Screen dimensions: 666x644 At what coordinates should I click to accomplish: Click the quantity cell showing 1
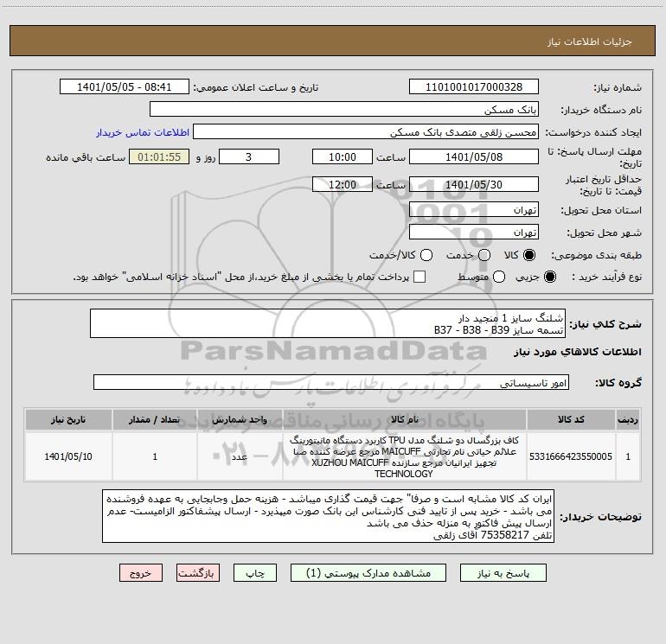[x=155, y=456]
